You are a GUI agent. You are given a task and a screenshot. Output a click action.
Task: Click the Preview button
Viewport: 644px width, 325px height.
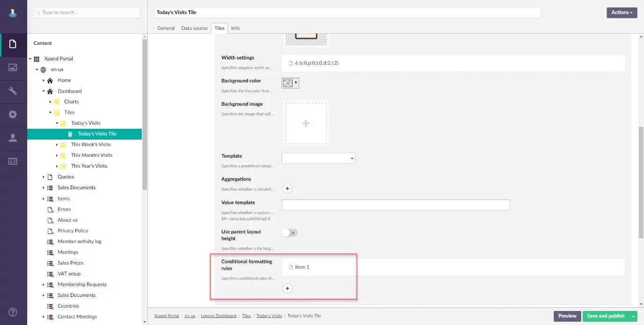(x=567, y=316)
